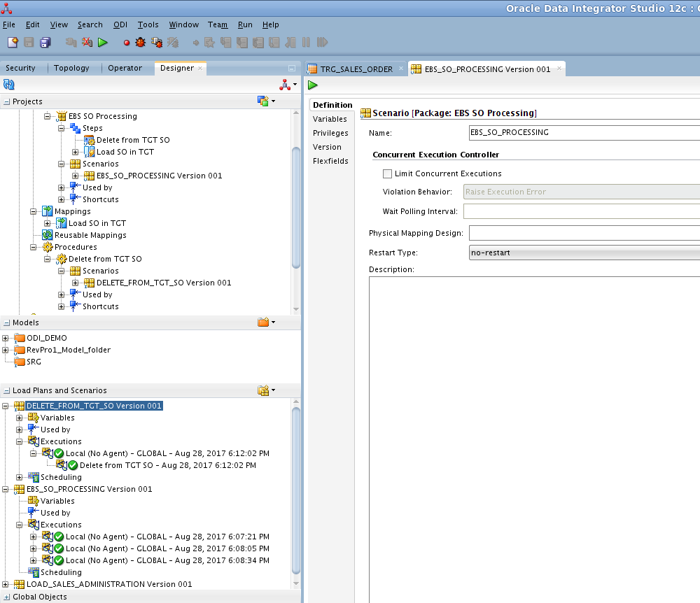Collapse the Models section
The height and width of the screenshot is (603, 700).
coord(7,323)
